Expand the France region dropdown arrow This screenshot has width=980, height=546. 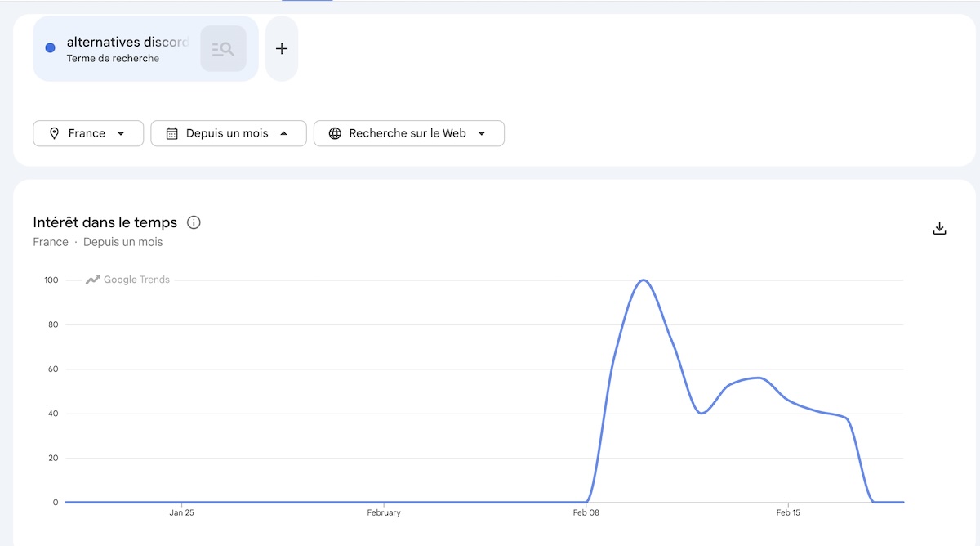[x=121, y=133]
